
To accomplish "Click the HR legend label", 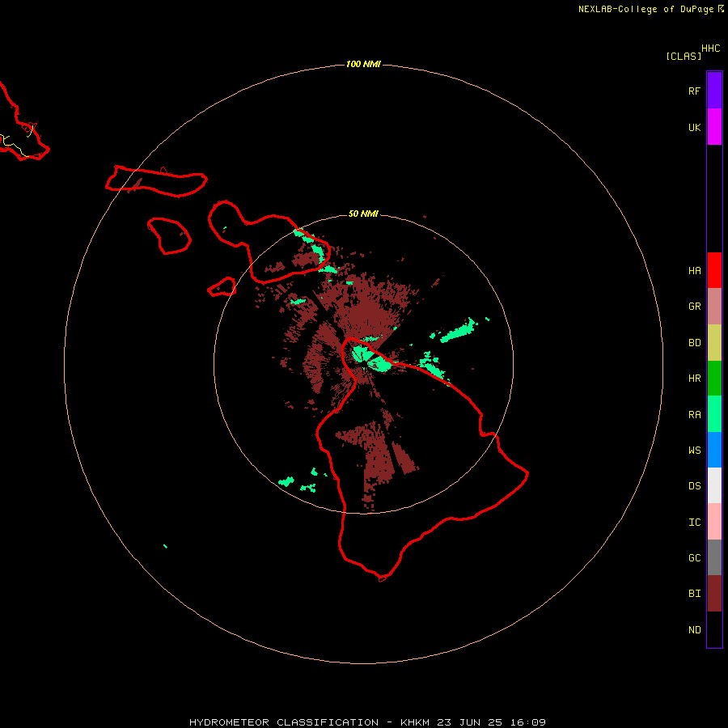I will 694,379.
